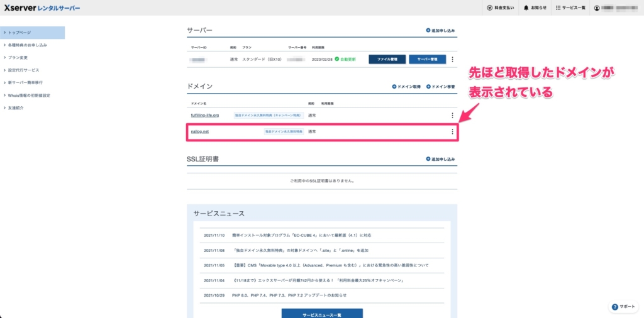Open the サポート help widget
Image resolution: width=644 pixels, height=318 pixels.
(x=623, y=307)
